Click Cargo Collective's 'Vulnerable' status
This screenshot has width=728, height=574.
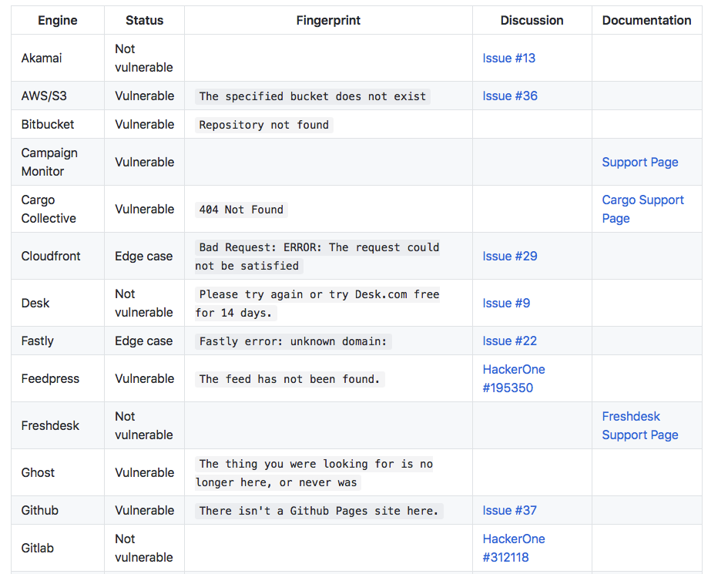(x=144, y=209)
